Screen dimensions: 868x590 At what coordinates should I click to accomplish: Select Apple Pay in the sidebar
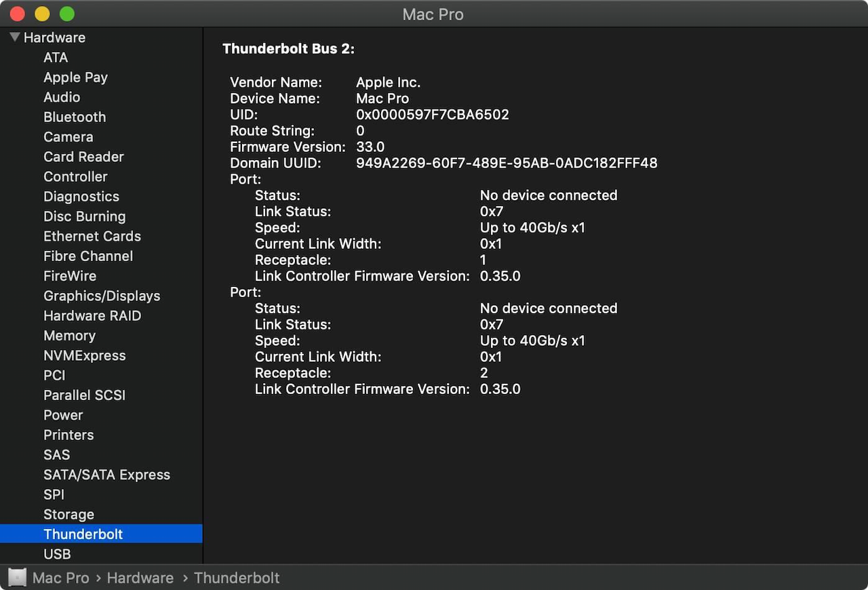tap(75, 77)
